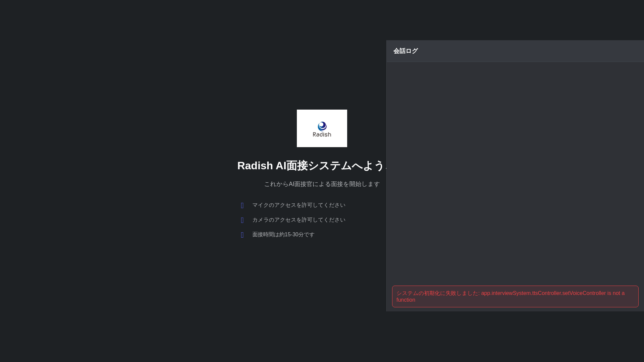Click the red initialization error message
The width and height of the screenshot is (644, 362).
515,296
